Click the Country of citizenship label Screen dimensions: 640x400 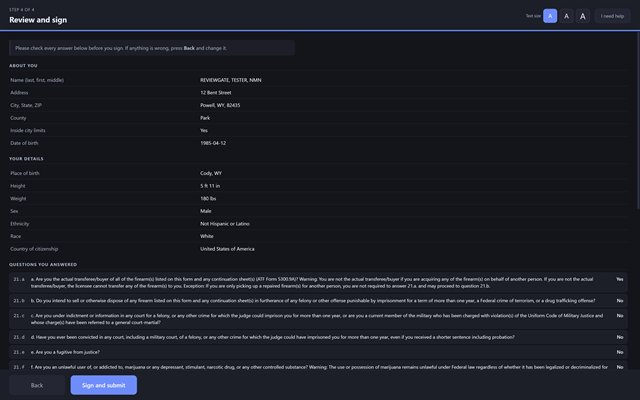(x=34, y=249)
